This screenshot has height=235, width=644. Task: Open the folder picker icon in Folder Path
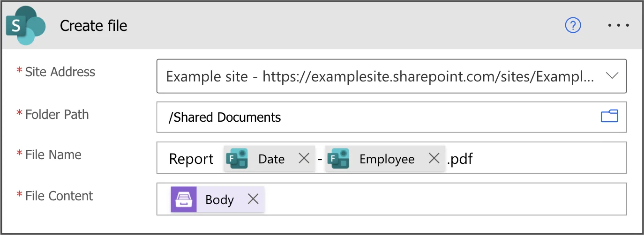click(609, 116)
